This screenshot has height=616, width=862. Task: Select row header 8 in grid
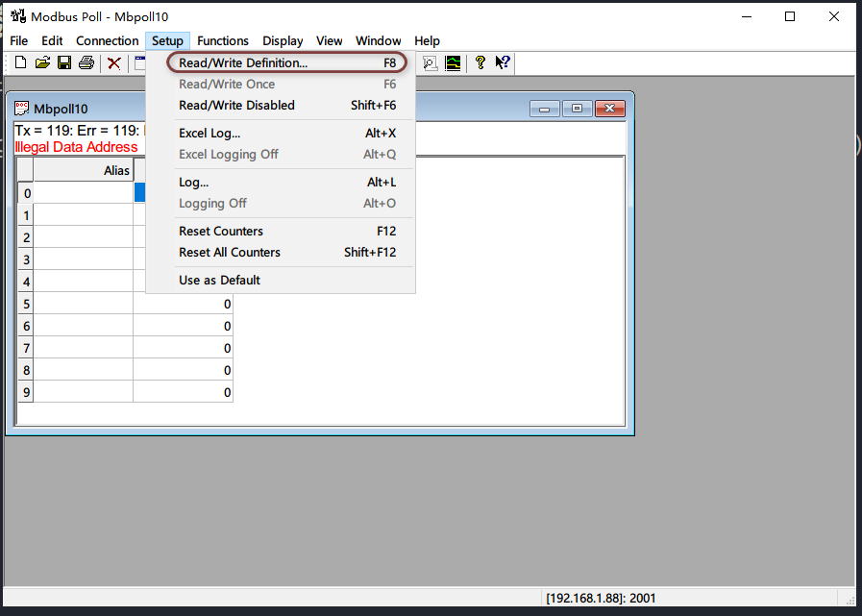point(26,370)
